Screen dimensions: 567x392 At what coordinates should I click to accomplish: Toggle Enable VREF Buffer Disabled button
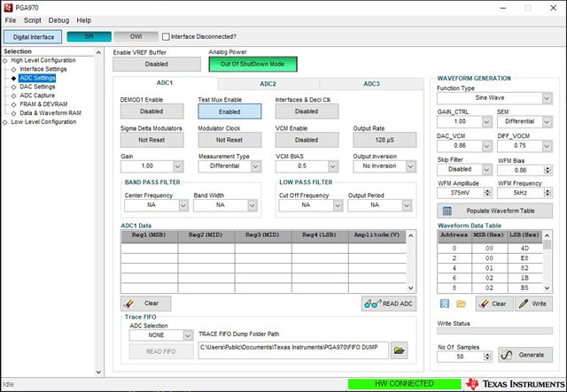coord(157,64)
